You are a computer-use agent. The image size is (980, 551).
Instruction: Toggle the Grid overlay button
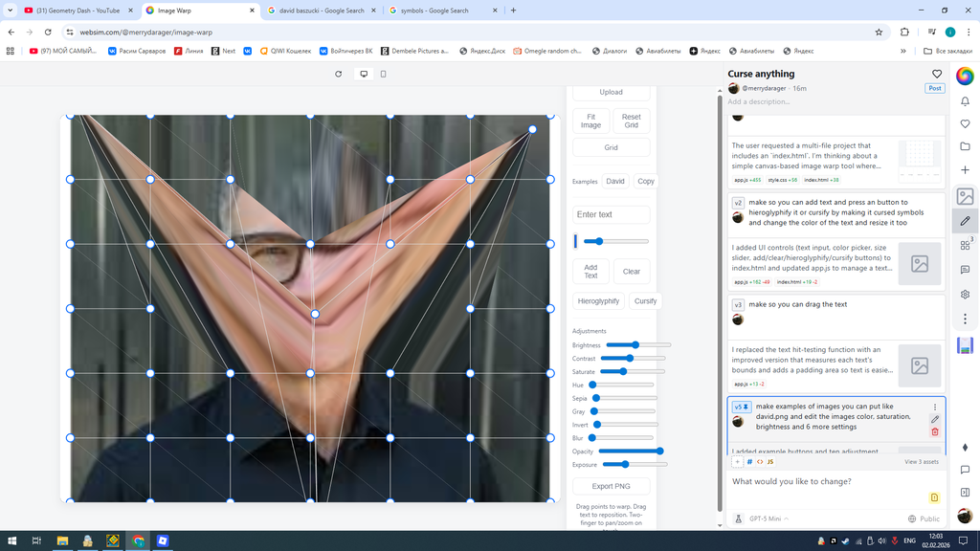[x=611, y=147]
